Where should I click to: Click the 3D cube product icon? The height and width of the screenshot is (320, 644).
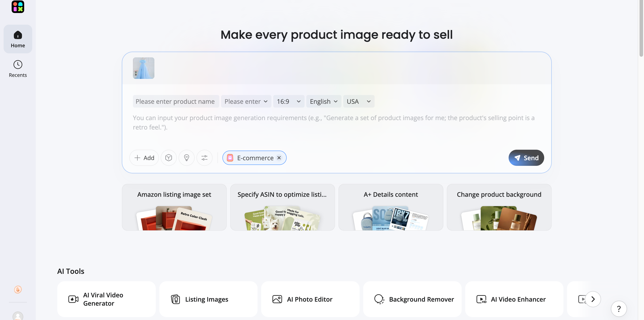click(168, 158)
